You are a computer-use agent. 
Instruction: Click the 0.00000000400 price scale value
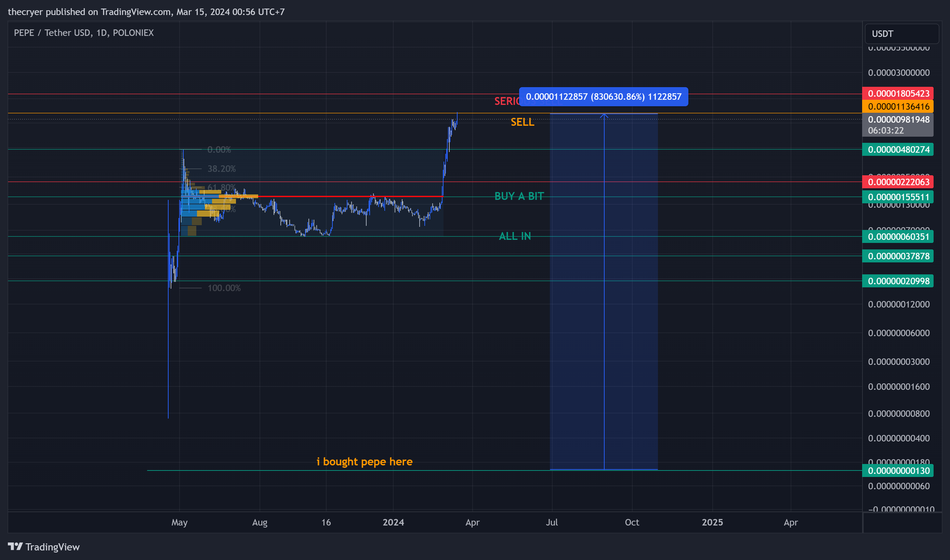point(899,438)
